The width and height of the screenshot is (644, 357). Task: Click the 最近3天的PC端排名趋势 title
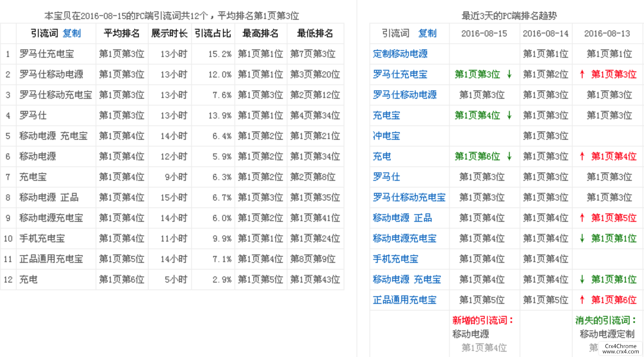click(x=509, y=16)
